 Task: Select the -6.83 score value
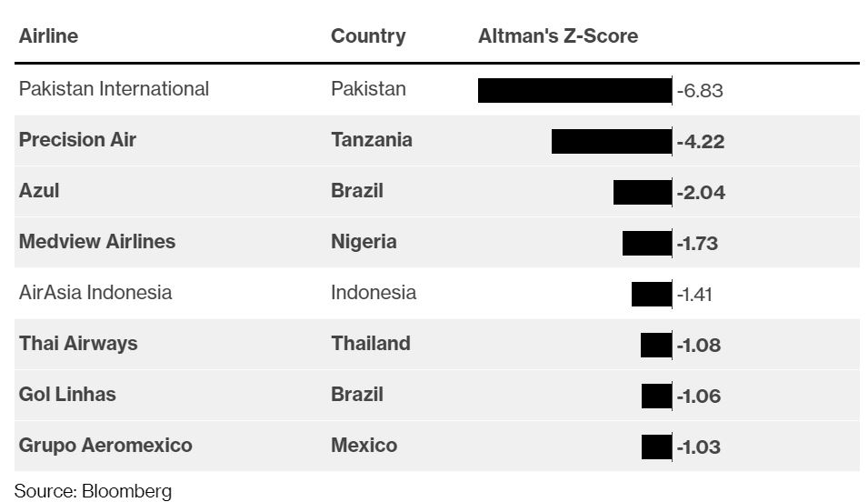[700, 90]
